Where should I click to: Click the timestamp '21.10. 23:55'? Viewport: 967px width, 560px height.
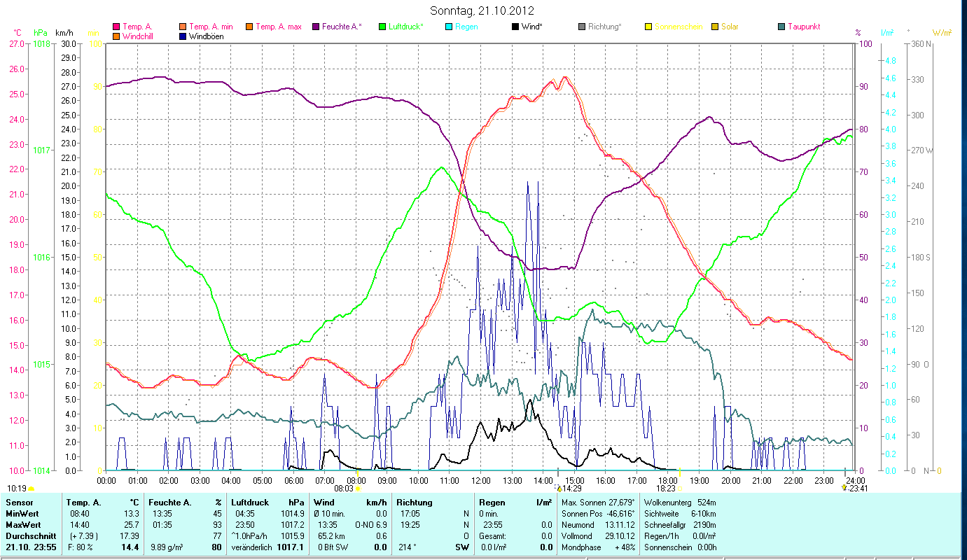(x=30, y=547)
